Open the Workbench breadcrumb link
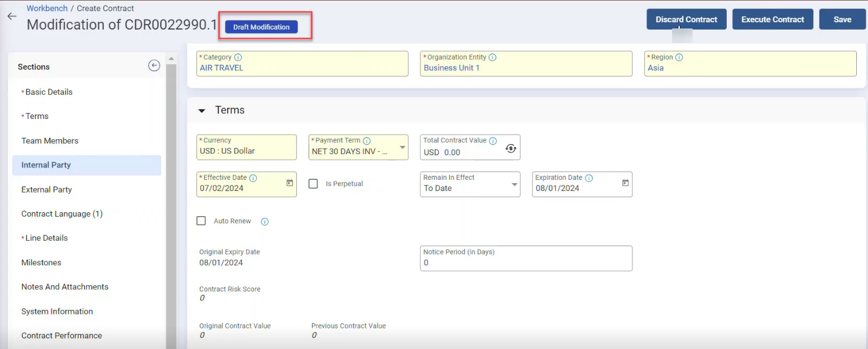The width and height of the screenshot is (868, 349). 47,8
